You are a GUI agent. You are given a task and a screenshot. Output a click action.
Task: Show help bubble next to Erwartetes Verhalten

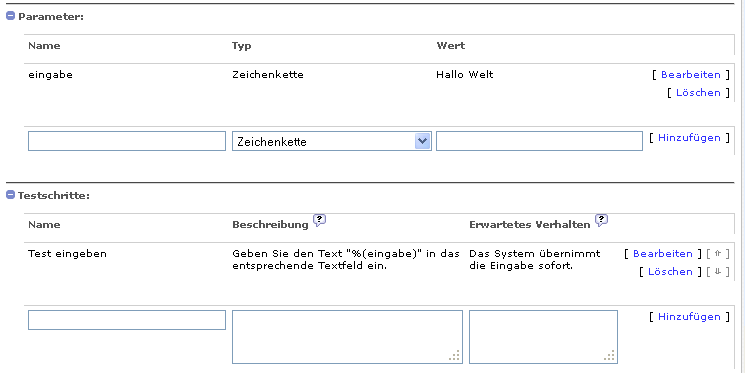pyautogui.click(x=602, y=220)
